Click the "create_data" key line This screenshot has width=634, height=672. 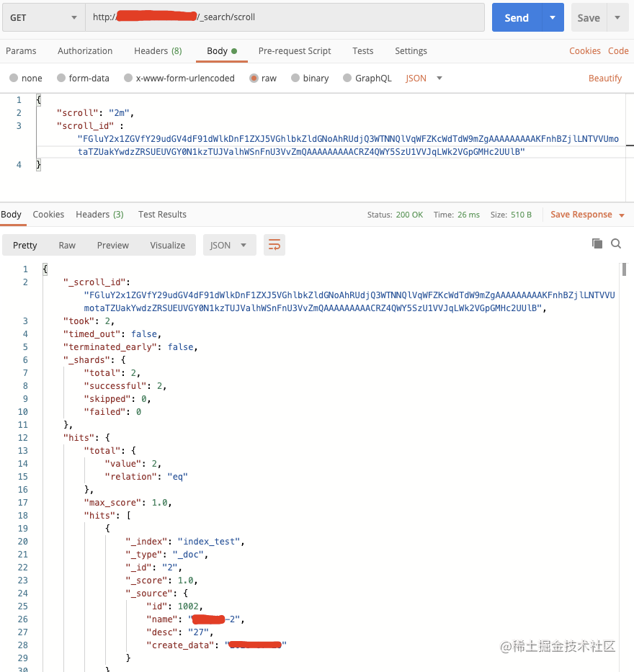(216, 645)
